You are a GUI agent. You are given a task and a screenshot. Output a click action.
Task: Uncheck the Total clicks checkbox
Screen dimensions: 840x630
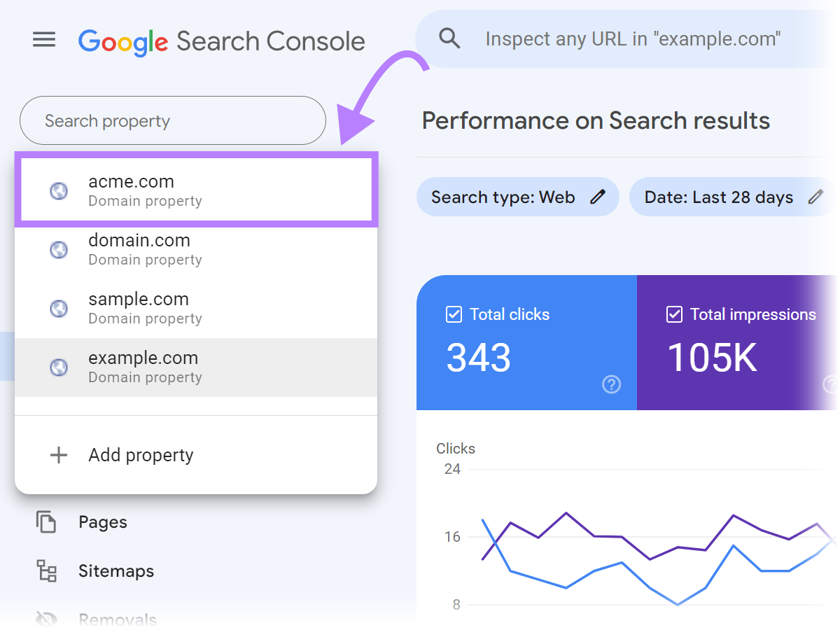[453, 314]
